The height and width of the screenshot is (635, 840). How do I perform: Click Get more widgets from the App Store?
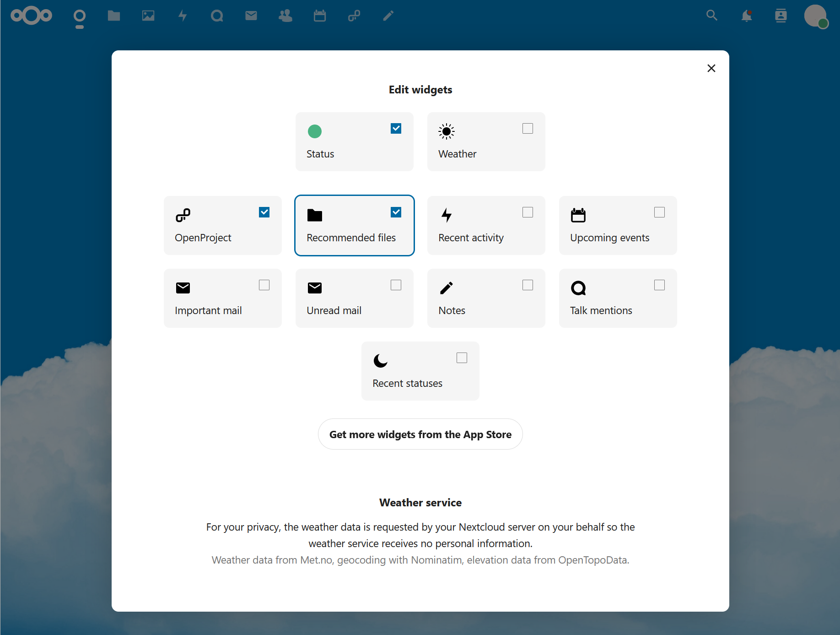420,434
